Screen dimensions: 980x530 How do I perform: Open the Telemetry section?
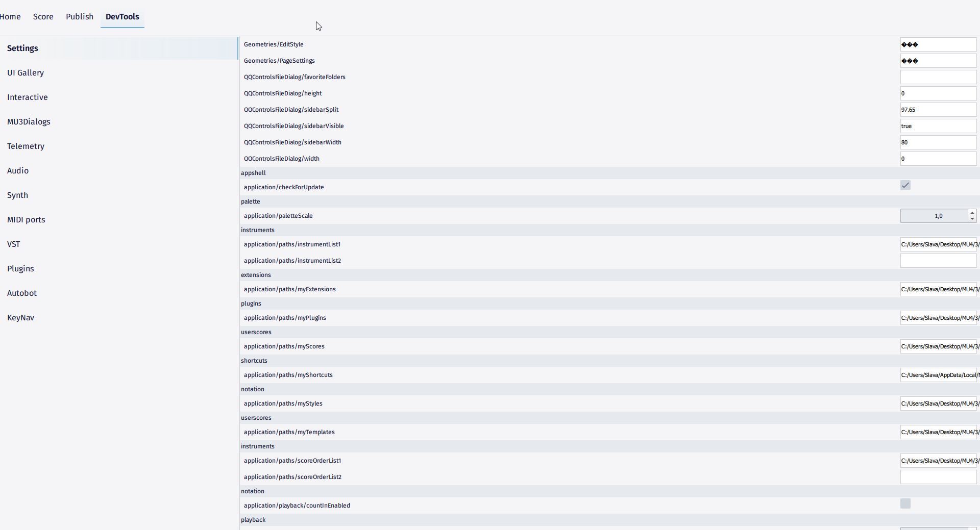click(25, 146)
